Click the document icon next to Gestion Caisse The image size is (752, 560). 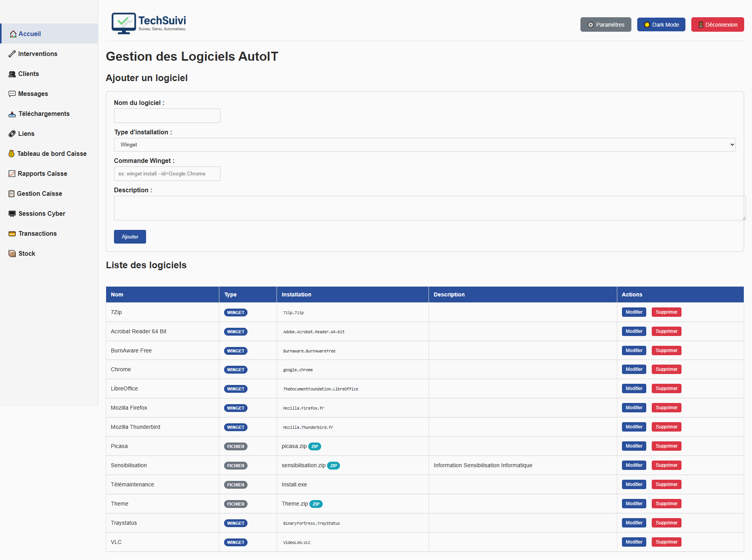pyautogui.click(x=11, y=193)
